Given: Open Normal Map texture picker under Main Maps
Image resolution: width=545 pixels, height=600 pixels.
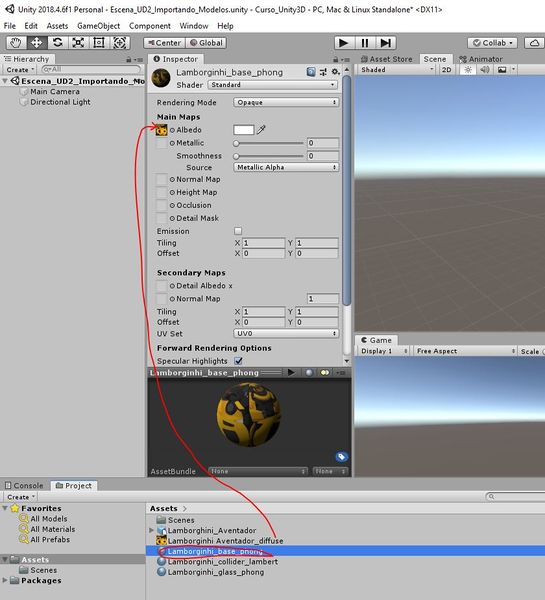Looking at the screenshot, I should click(x=172, y=179).
